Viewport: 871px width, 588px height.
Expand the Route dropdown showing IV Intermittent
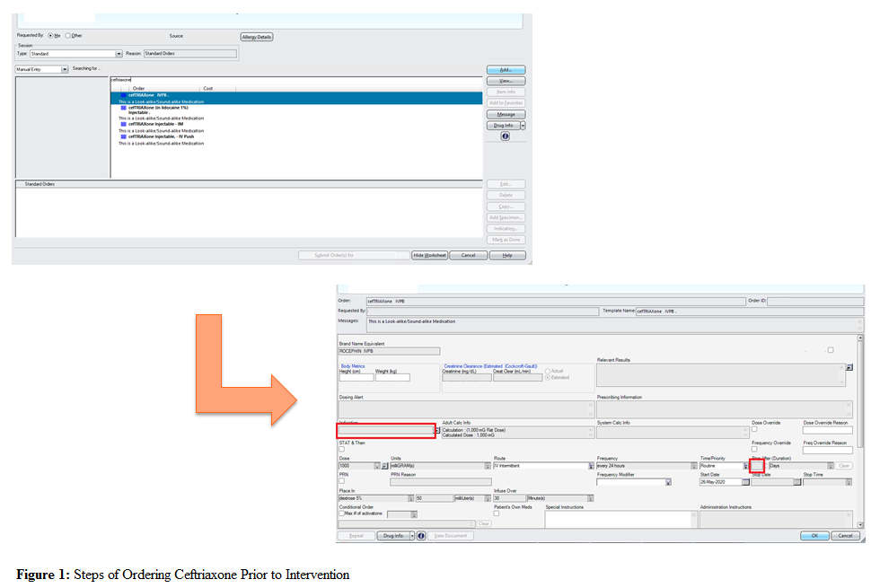point(591,466)
